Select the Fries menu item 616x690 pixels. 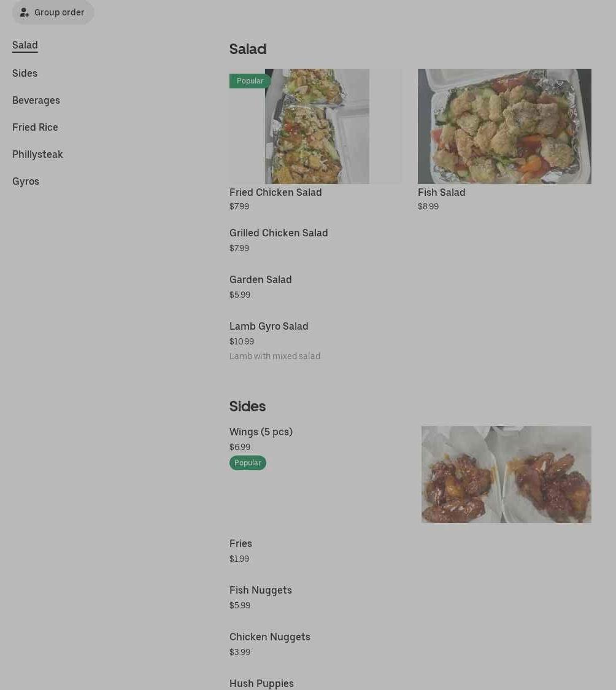click(x=241, y=551)
